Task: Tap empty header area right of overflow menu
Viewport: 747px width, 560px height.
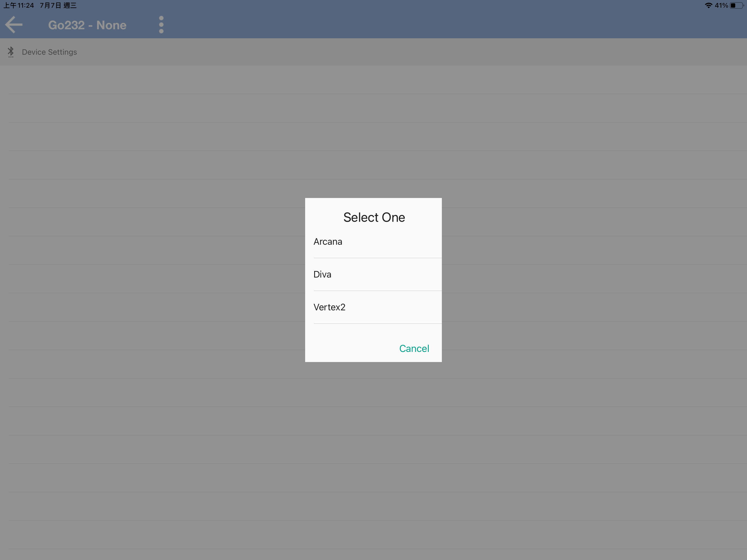Action: (439, 25)
